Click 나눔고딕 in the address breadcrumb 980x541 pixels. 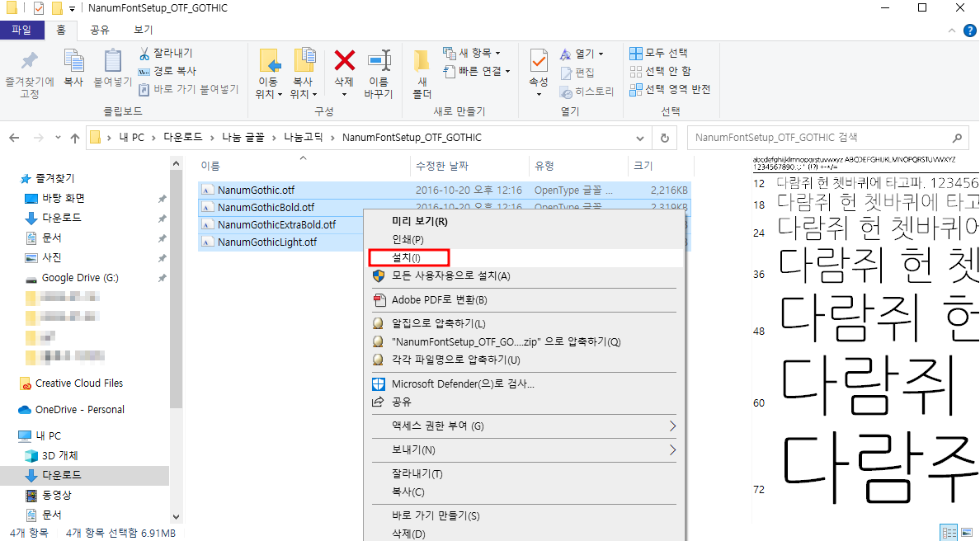pos(303,137)
